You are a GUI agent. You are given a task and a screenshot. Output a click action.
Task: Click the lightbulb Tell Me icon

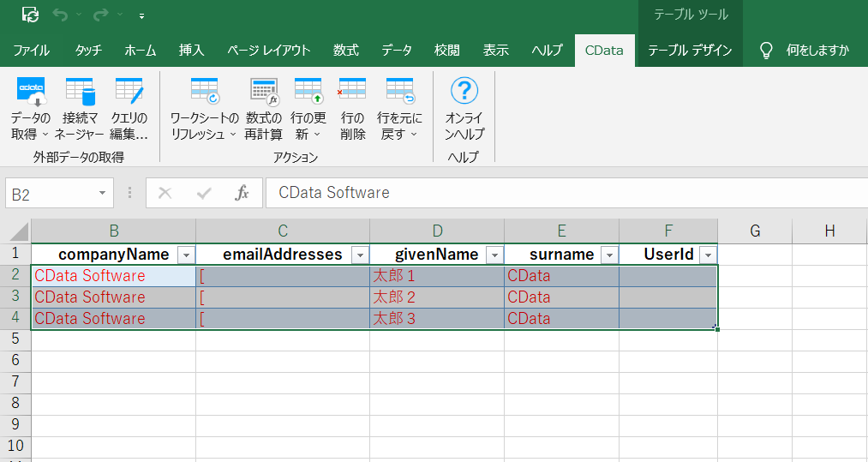click(766, 51)
